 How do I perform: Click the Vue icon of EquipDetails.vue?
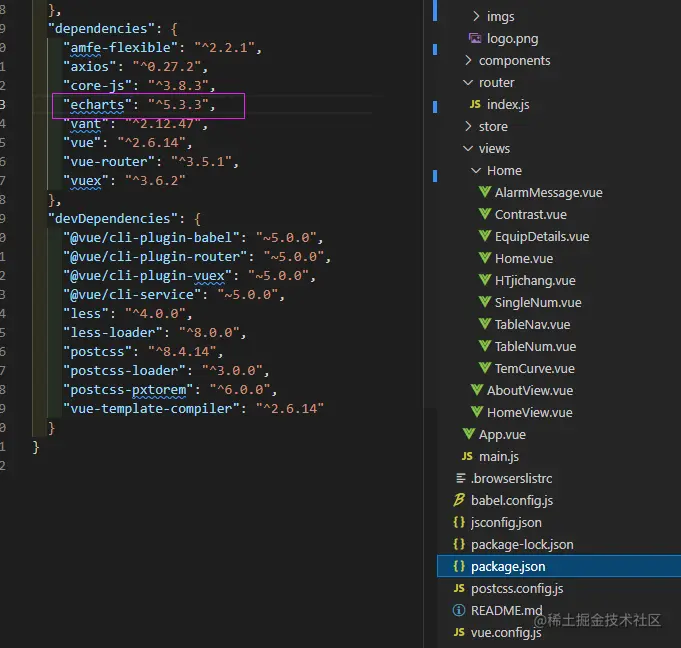coord(485,236)
